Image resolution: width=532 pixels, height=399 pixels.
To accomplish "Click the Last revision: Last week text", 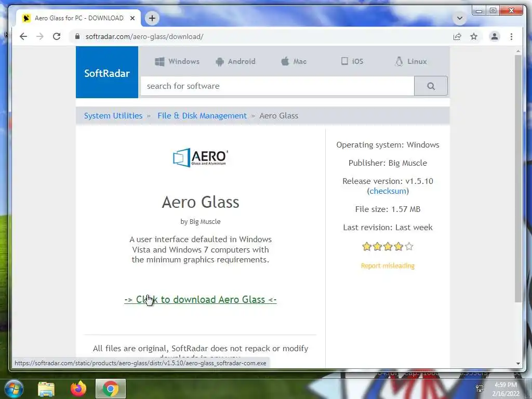I will pos(388,228).
